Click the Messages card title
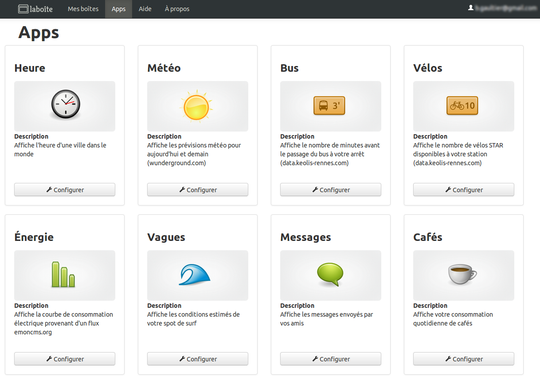The height and width of the screenshot is (380, 540). point(305,237)
